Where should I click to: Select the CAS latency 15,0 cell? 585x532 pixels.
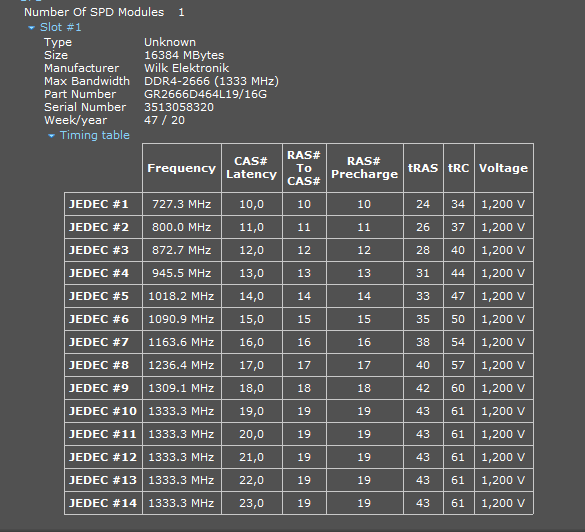click(x=251, y=319)
